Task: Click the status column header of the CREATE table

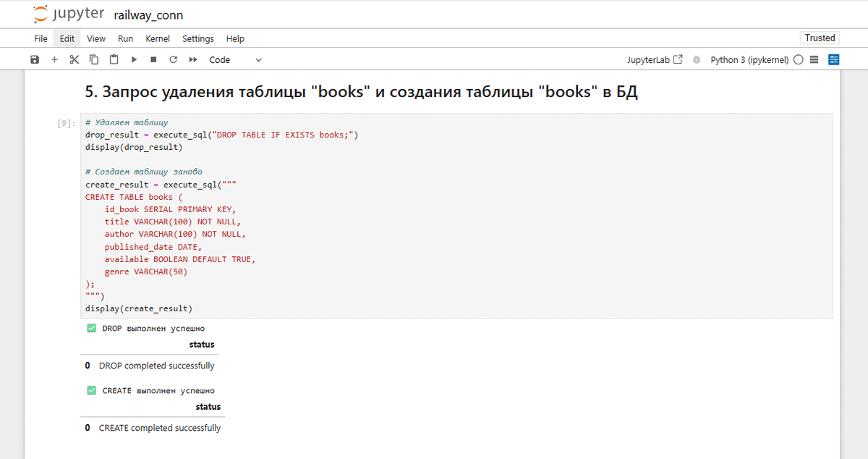Action: pyautogui.click(x=208, y=407)
